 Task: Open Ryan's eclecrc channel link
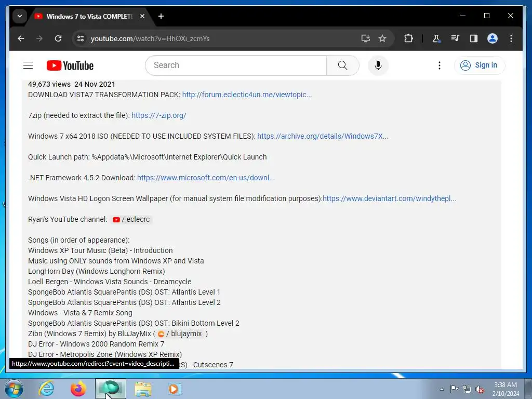point(131,220)
